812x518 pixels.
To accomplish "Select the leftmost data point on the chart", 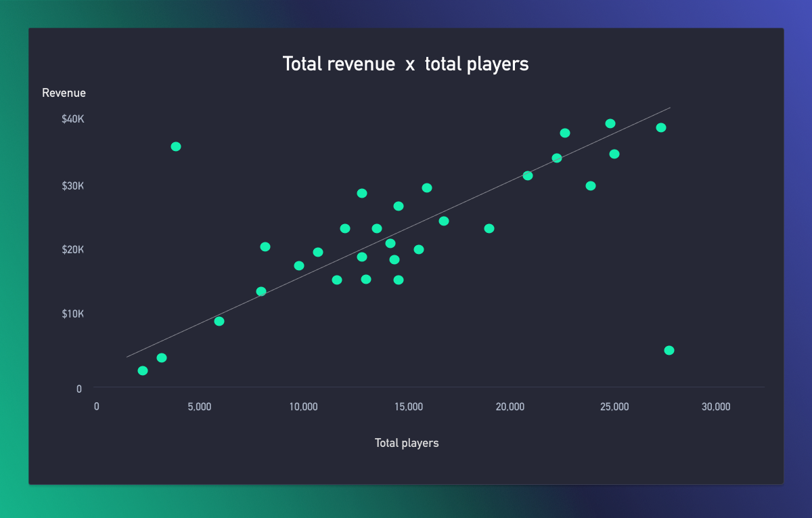I will pyautogui.click(x=143, y=370).
